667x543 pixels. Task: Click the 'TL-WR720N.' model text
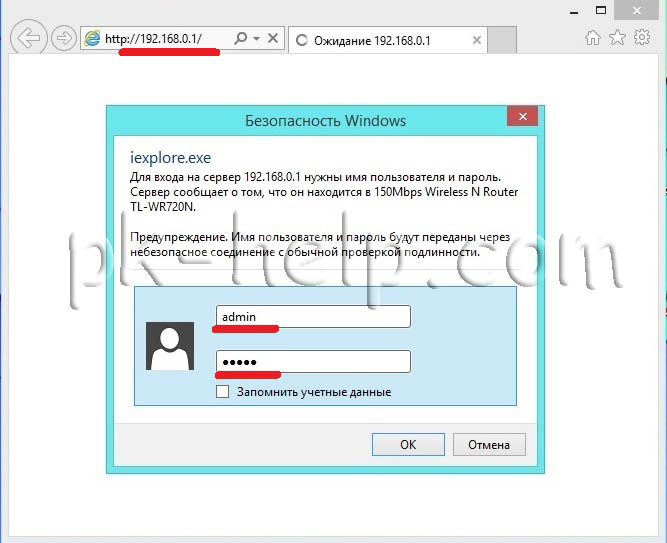coord(163,207)
